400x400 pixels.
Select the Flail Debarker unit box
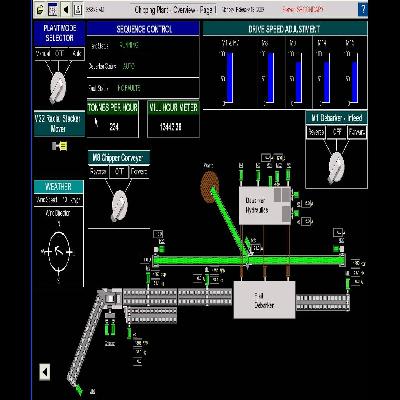point(264,300)
